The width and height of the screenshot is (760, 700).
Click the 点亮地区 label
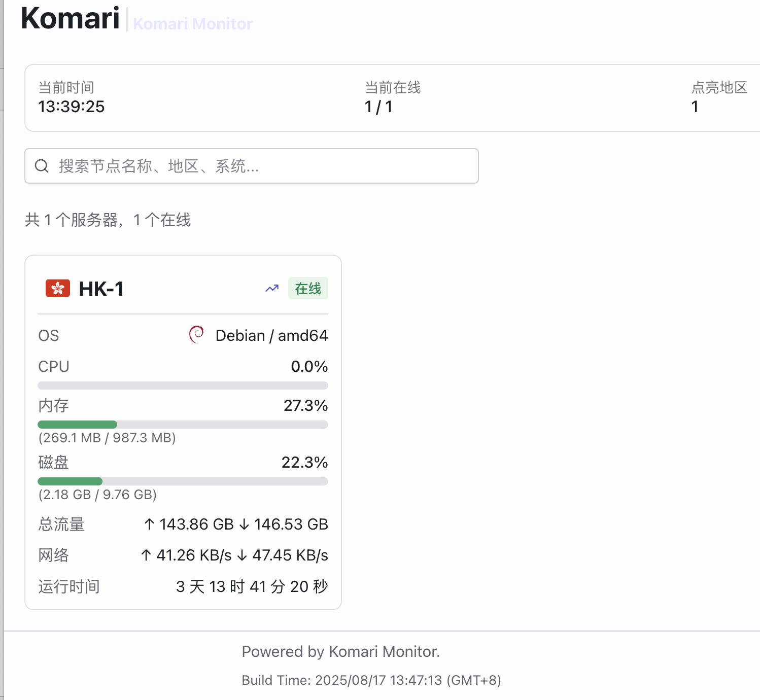pos(719,87)
